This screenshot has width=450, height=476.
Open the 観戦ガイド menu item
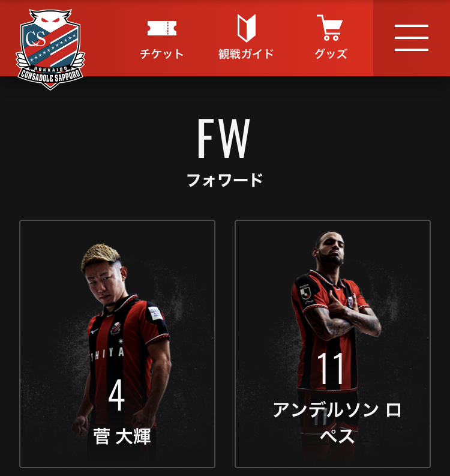(247, 54)
